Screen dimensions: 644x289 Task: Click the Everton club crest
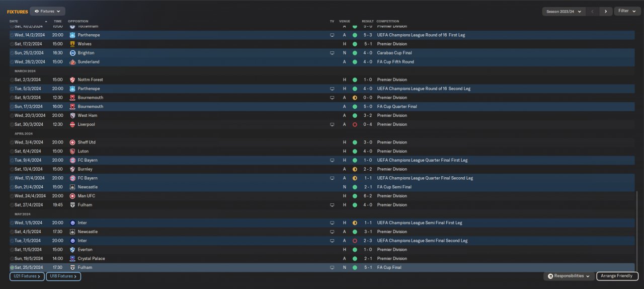[72, 250]
